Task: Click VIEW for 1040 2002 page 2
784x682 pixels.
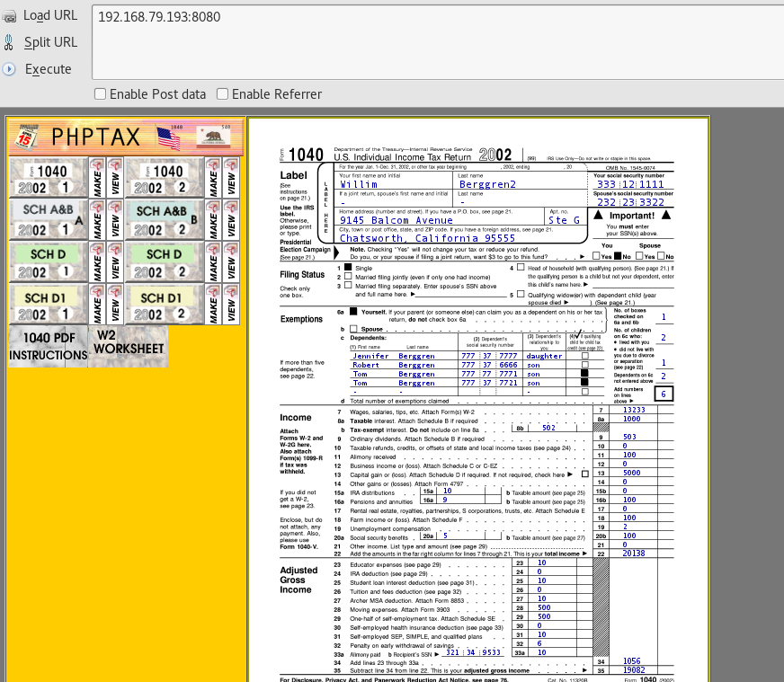Action: point(231,177)
